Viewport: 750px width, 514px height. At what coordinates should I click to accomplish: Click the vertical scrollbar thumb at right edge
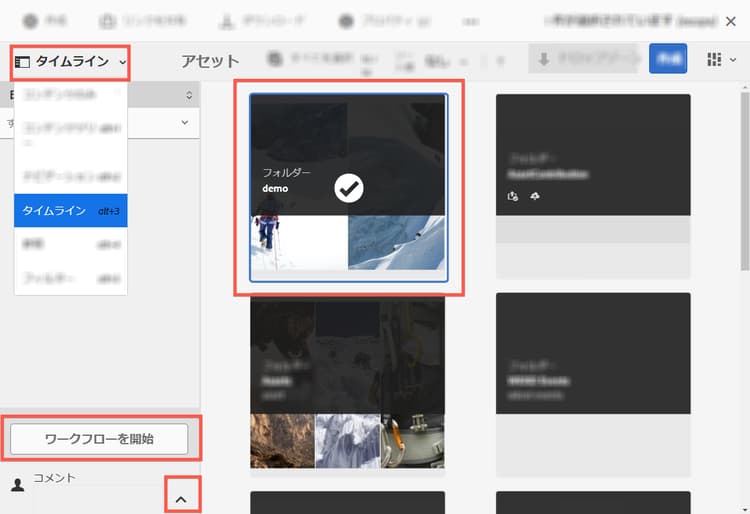coord(745,182)
